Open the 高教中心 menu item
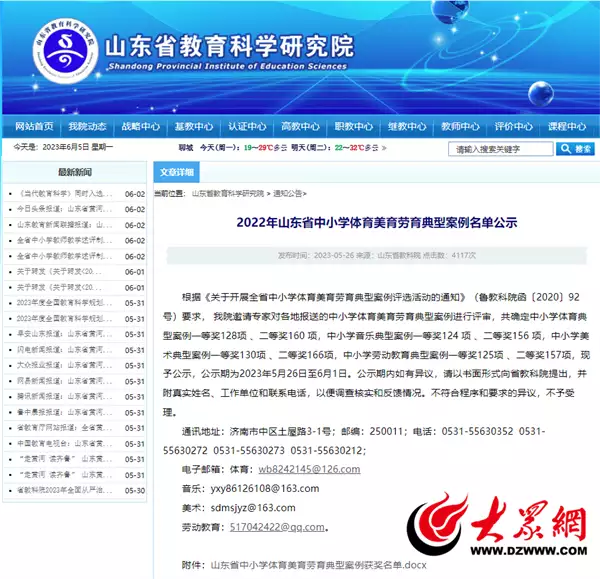Screen dimensions: 600x579 pyautogui.click(x=300, y=126)
